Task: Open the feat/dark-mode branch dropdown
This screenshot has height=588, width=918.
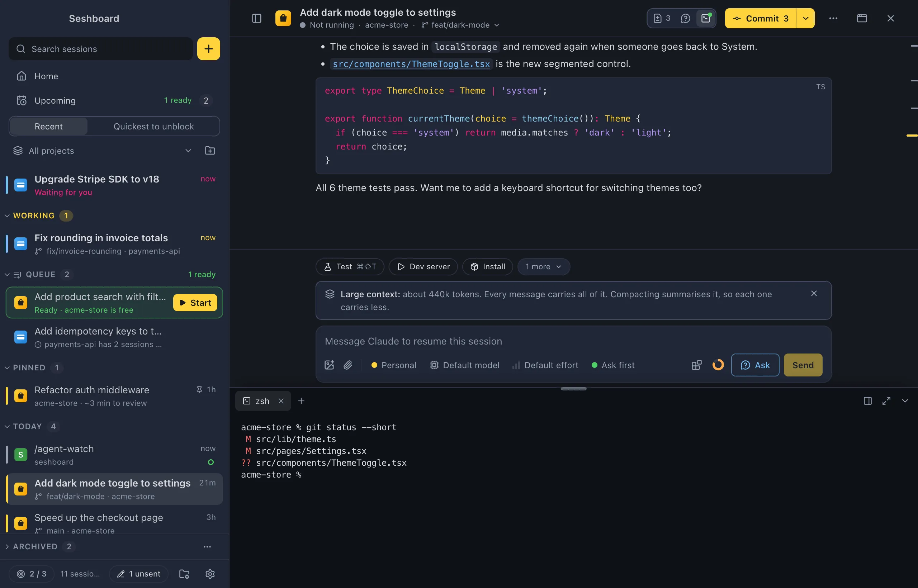Action: coord(460,25)
